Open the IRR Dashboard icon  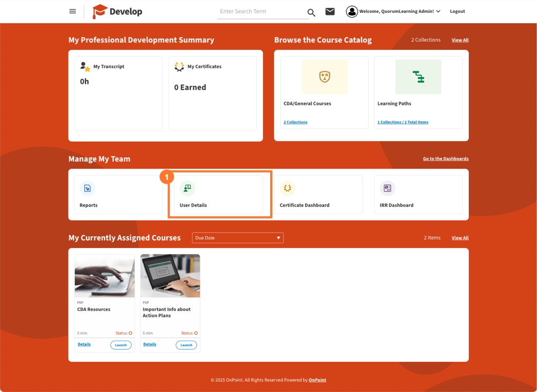[x=387, y=188]
